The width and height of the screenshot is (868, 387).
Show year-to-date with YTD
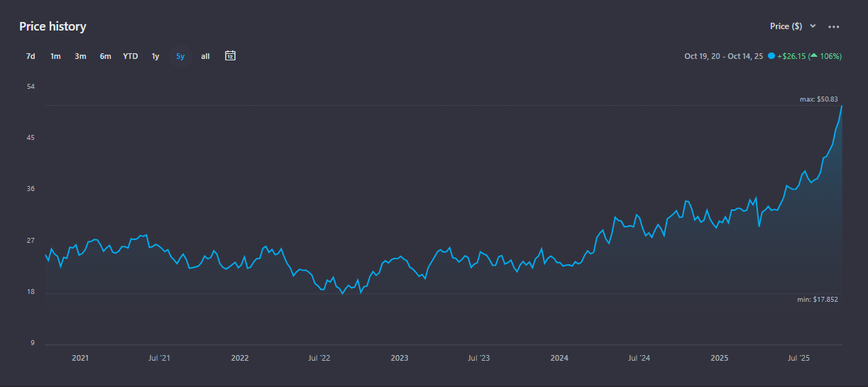pos(131,56)
